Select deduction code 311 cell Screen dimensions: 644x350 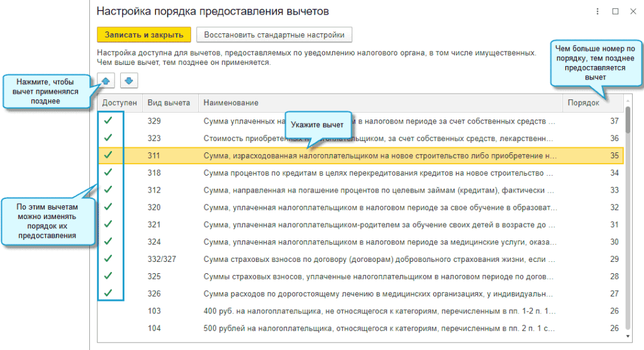(x=154, y=155)
